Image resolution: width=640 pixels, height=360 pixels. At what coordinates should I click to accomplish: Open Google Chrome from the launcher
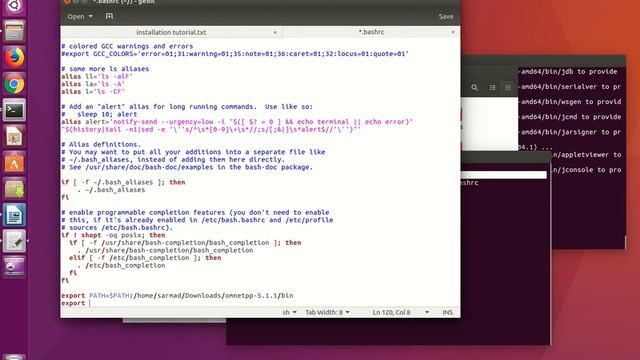14,84
